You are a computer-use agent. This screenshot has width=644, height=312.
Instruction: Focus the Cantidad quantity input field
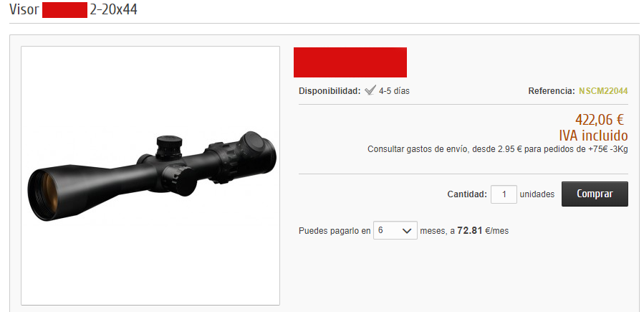click(x=504, y=194)
